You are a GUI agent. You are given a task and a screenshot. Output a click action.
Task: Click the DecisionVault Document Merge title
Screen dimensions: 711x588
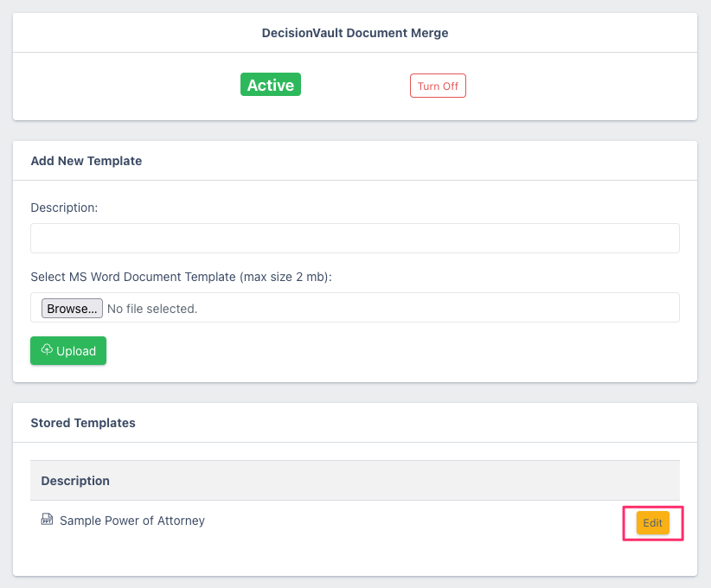[355, 33]
